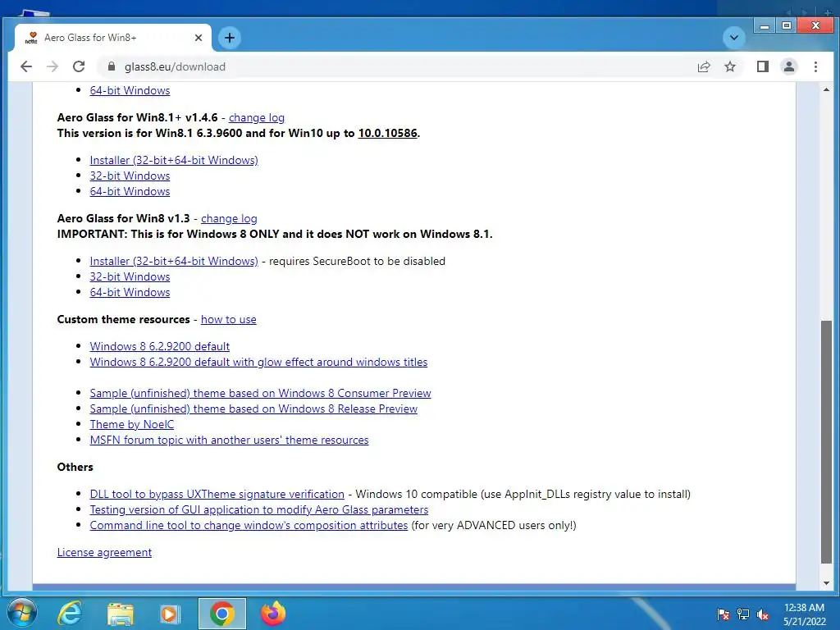Viewport: 840px width, 630px height.
Task: Click the topmost 64-bit Windows link
Action: 130,90
